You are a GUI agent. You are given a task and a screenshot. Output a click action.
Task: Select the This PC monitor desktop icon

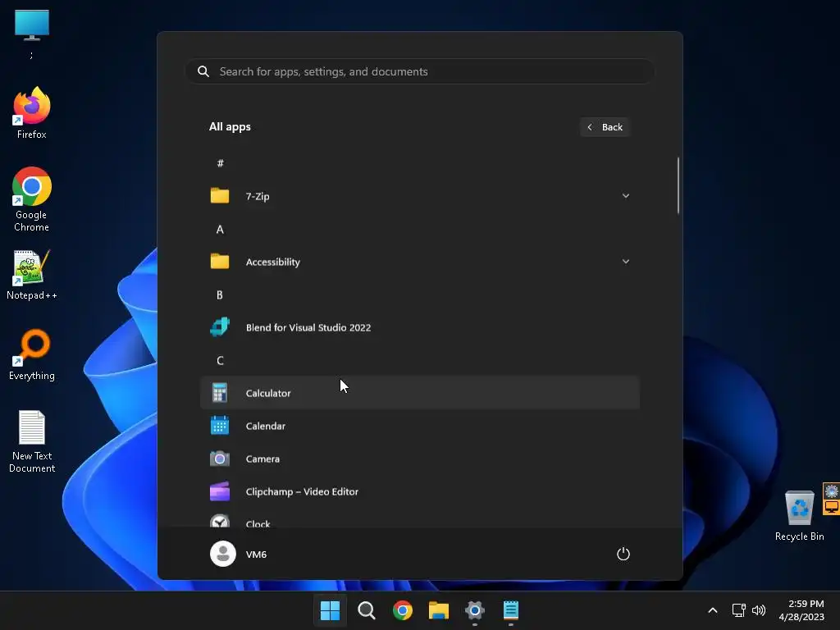tap(32, 25)
